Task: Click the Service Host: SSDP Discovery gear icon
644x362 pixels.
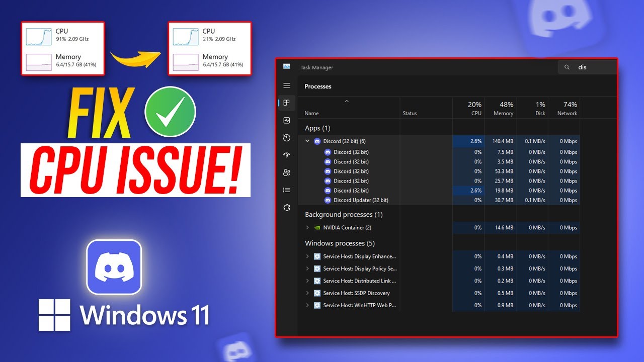Action: pyautogui.click(x=317, y=293)
